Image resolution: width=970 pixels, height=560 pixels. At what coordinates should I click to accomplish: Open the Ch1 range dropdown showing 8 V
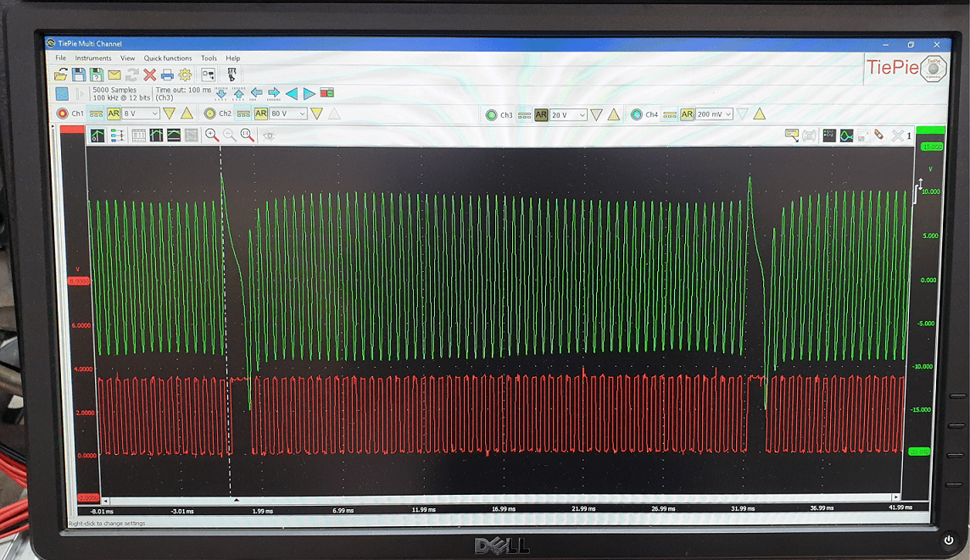click(x=141, y=114)
